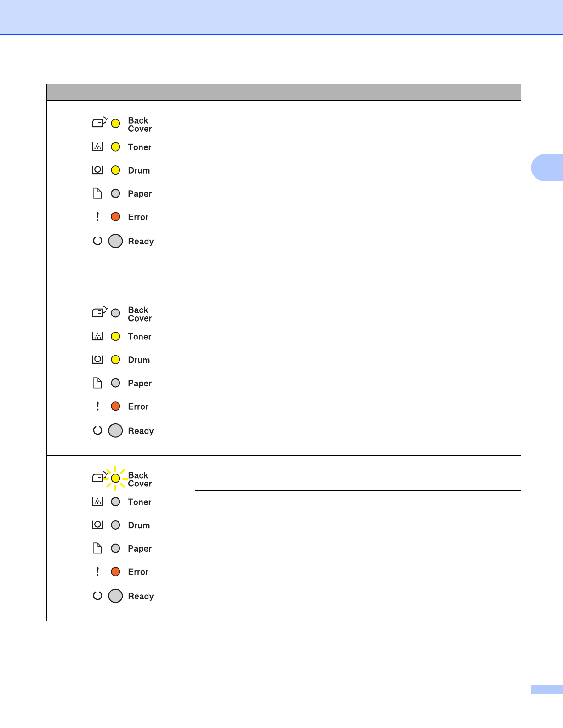This screenshot has height=728, width=563.
Task: Click the drum unit icon in bottom row
Action: pos(97,525)
